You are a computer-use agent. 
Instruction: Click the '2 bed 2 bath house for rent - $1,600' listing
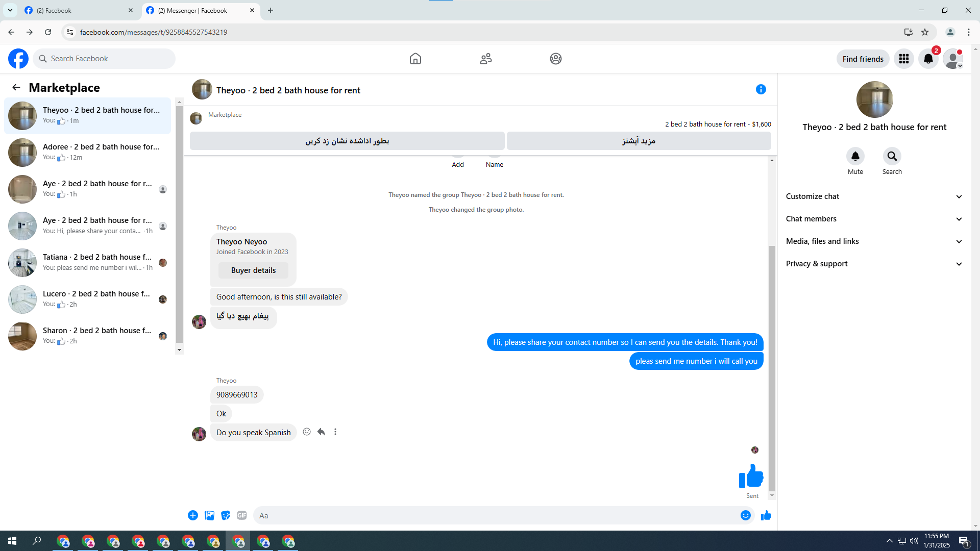[718, 124]
